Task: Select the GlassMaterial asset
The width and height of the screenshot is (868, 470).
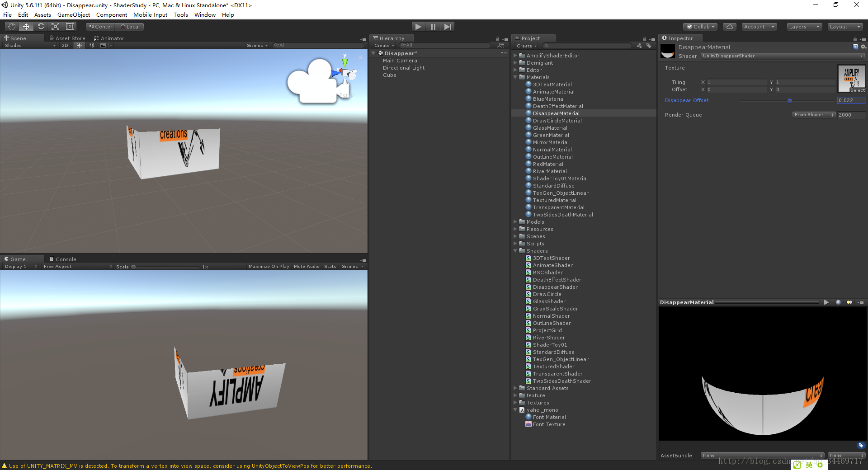Action: point(550,128)
